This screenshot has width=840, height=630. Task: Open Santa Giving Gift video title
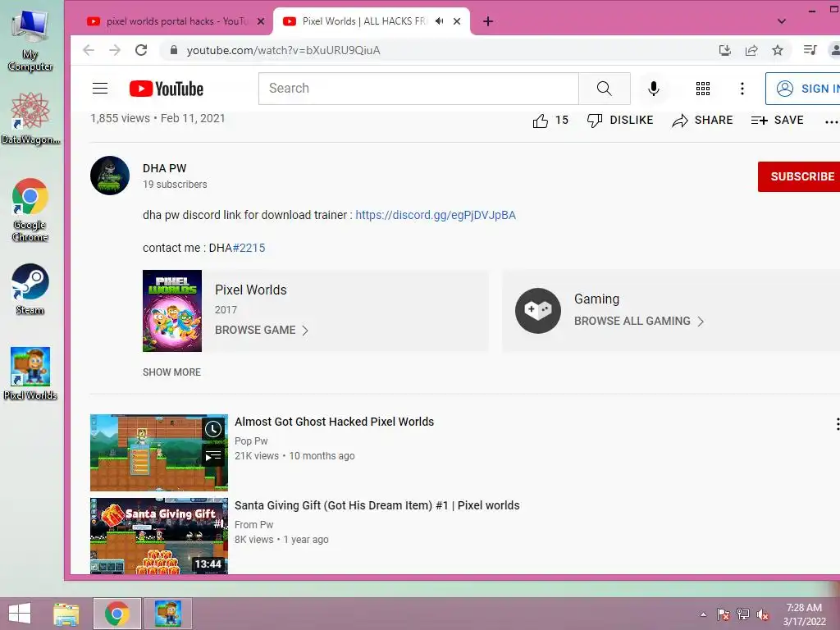click(377, 505)
